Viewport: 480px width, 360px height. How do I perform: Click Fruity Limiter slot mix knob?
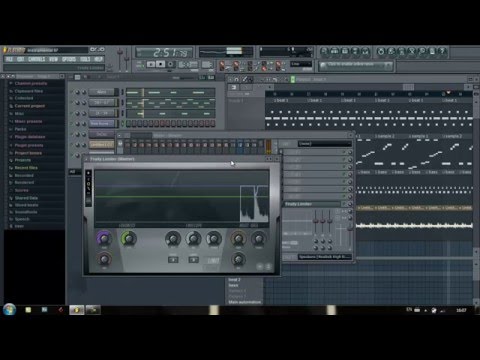[350, 204]
